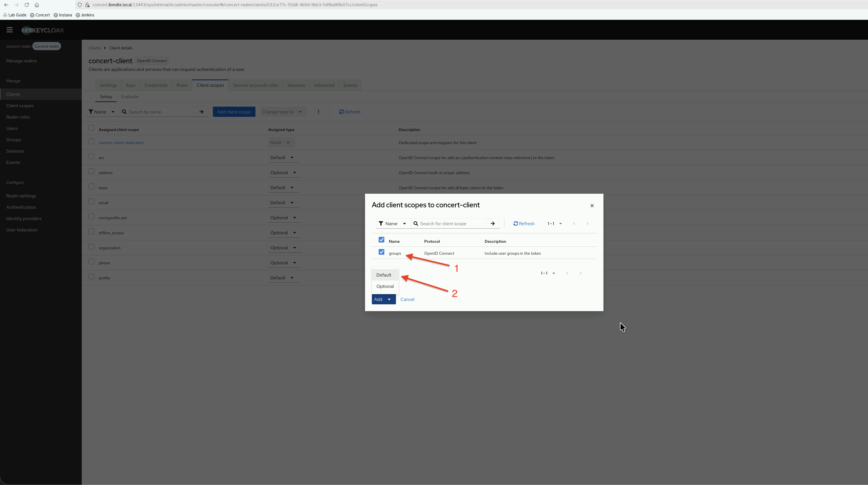Change acr assigned type dropdown
The height and width of the screenshot is (485, 868).
click(283, 157)
